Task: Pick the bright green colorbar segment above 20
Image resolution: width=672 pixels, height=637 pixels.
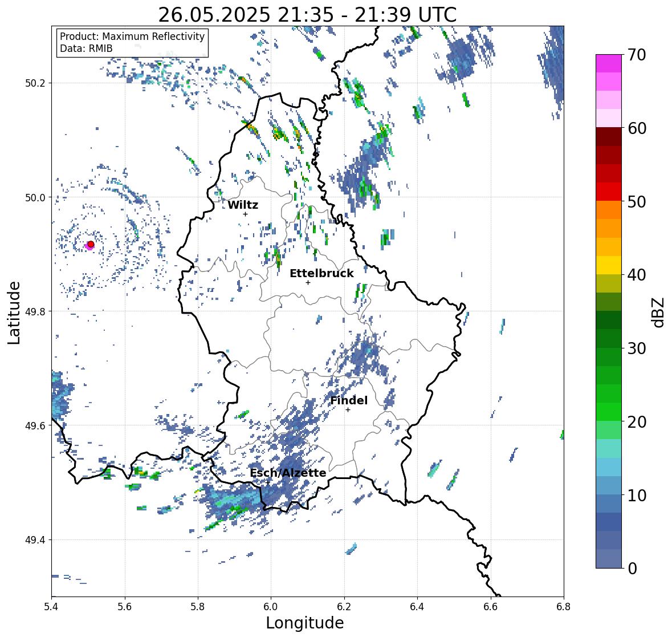Action: [x=609, y=412]
